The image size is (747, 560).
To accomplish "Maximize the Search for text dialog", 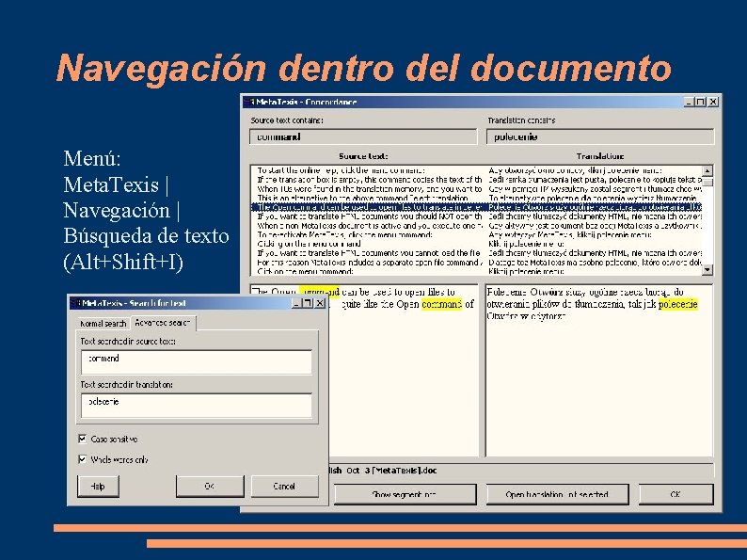I will coord(308,303).
